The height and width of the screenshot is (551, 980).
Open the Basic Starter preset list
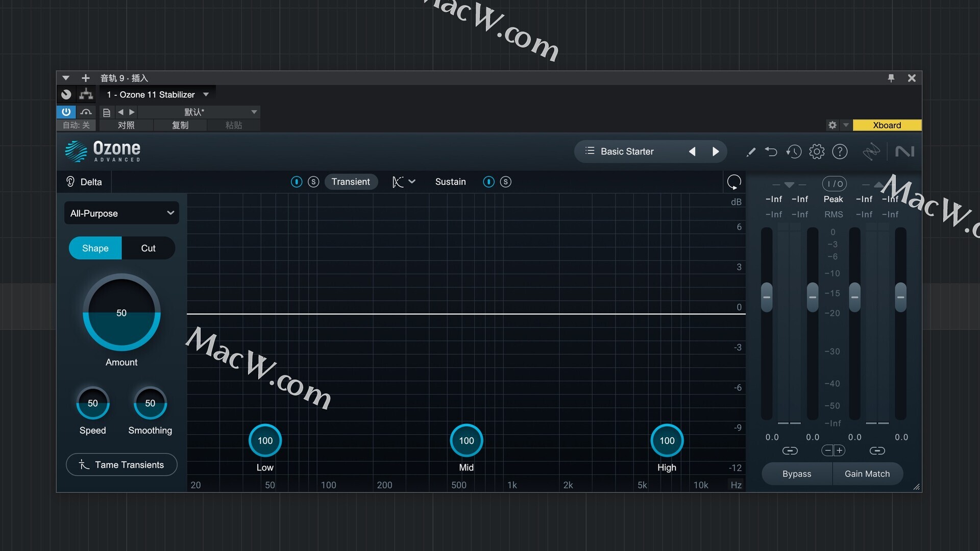tap(627, 152)
